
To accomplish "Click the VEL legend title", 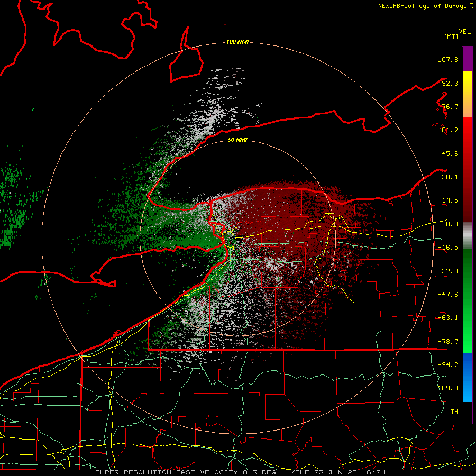I will (465, 32).
